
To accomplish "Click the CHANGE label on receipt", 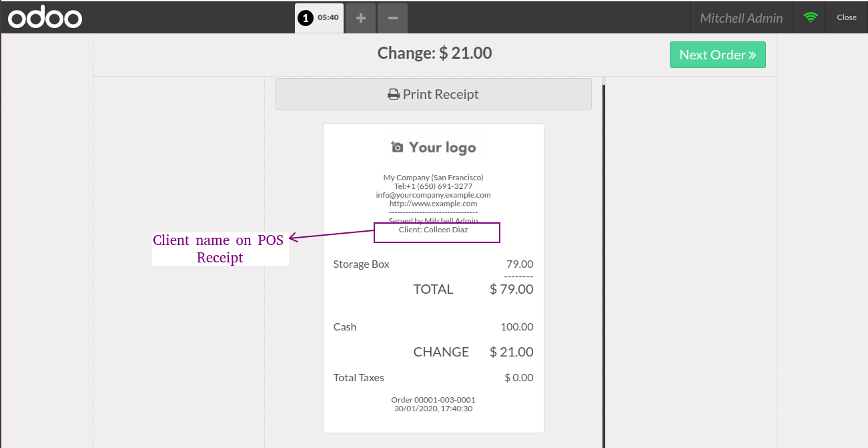I will click(x=441, y=352).
